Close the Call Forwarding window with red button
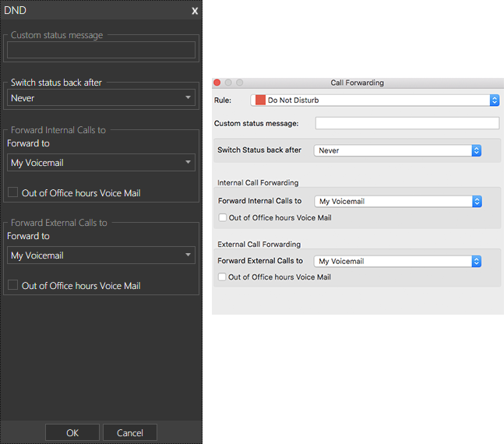 (217, 83)
